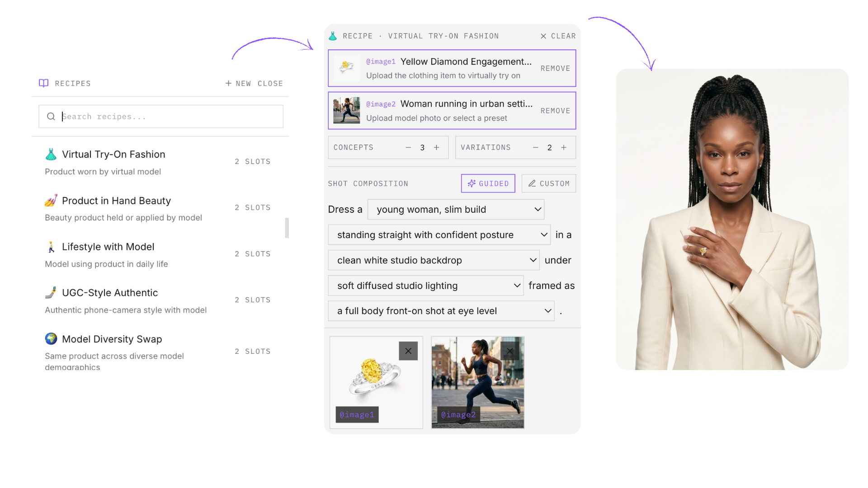Click the Recipes book icon
This screenshot has width=868, height=488.
pos(43,83)
